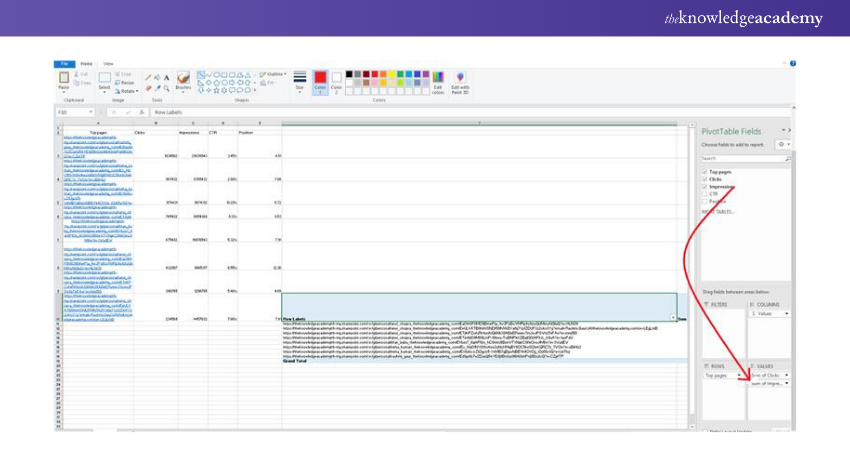The image size is (850, 450).
Task: Click the Size line thickness icon
Action: (x=299, y=81)
